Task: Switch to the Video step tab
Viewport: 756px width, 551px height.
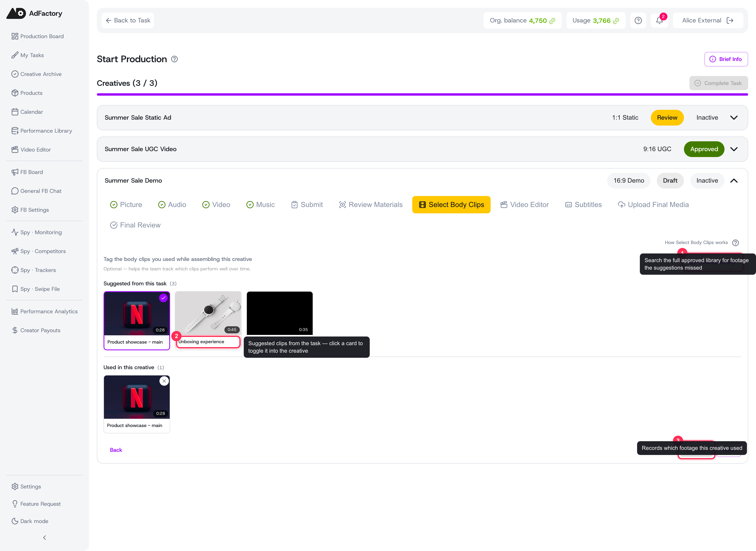Action: coord(216,204)
